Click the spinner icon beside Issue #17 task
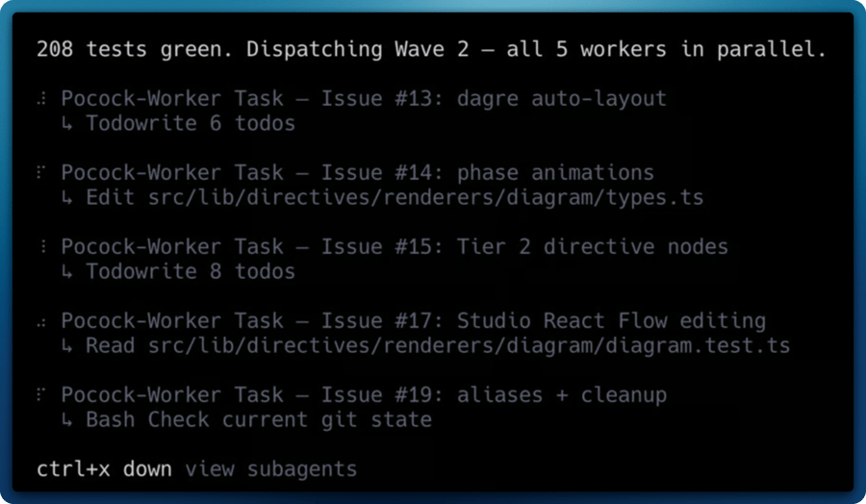This screenshot has height=504, width=866. pos(42,322)
